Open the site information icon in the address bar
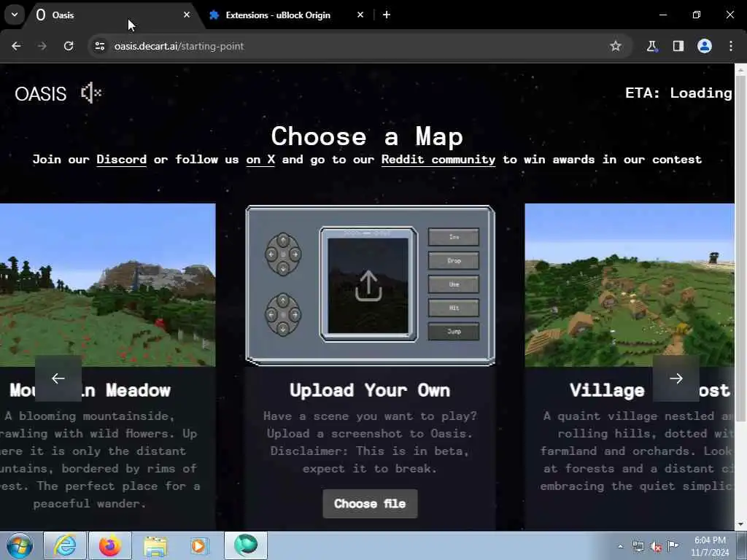 [99, 46]
